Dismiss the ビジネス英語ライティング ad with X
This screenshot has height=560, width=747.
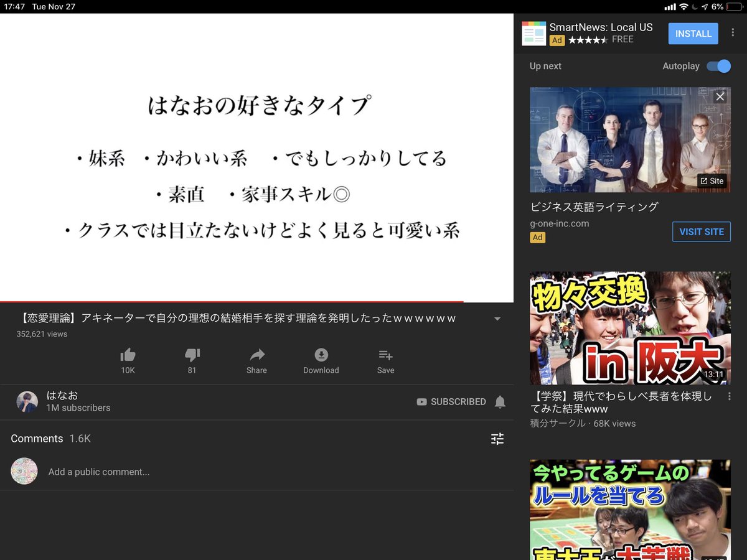click(x=720, y=96)
